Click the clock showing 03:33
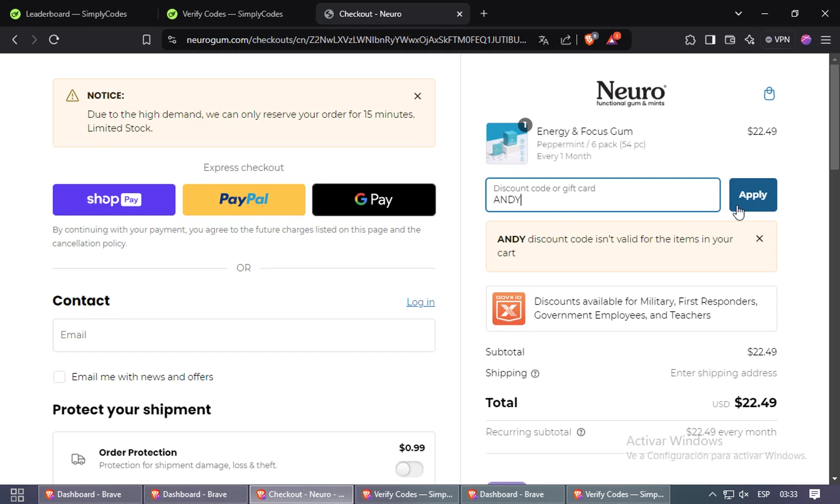Image resolution: width=840 pixels, height=504 pixels. (788, 494)
